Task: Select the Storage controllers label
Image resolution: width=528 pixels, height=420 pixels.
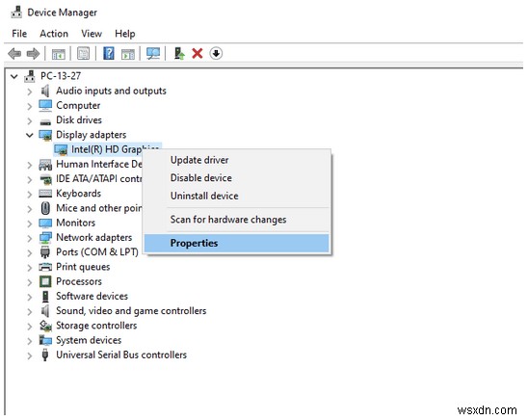Action: click(96, 326)
